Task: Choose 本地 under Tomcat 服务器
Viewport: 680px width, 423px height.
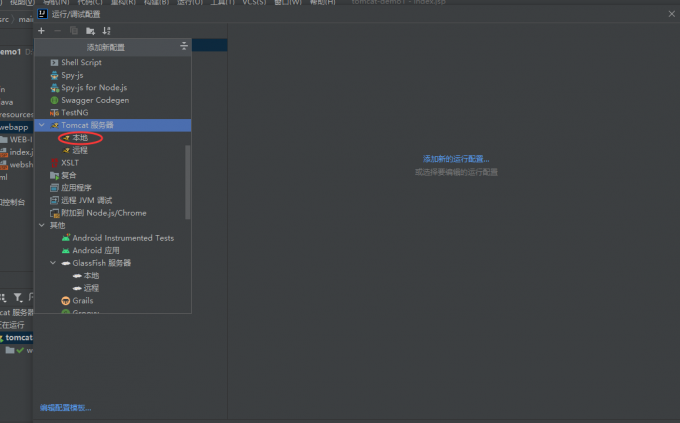Action: pyautogui.click(x=80, y=138)
